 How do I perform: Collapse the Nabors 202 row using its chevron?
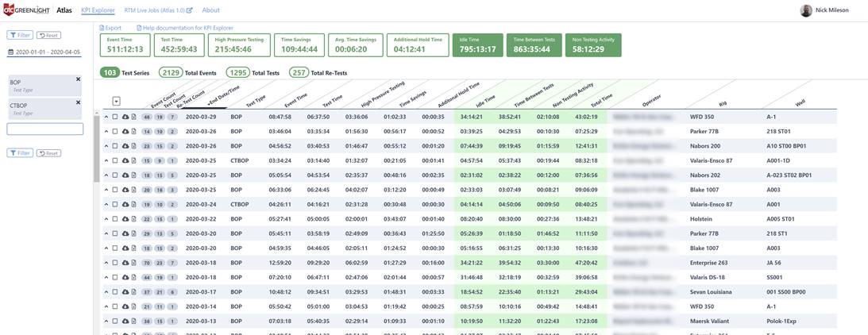106,175
